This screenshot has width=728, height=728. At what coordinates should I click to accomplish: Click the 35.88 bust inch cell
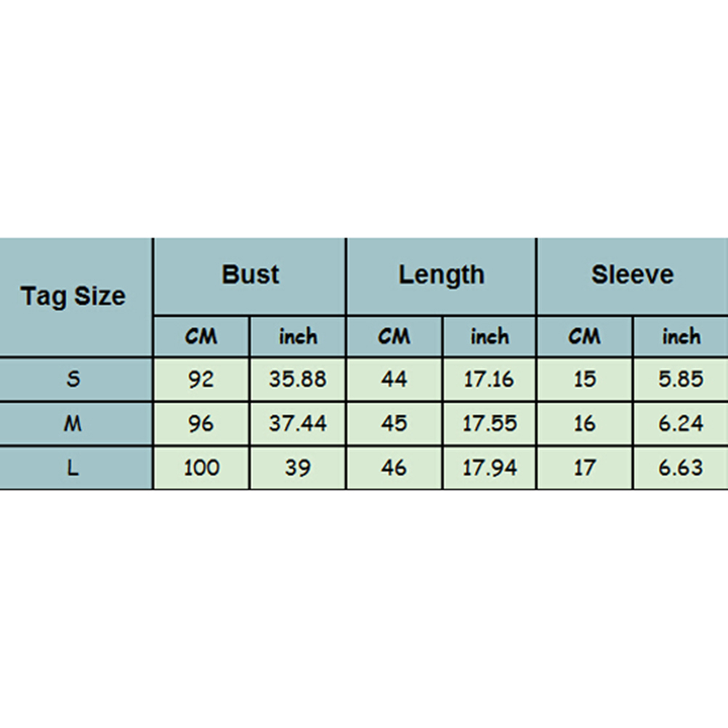[298, 379]
